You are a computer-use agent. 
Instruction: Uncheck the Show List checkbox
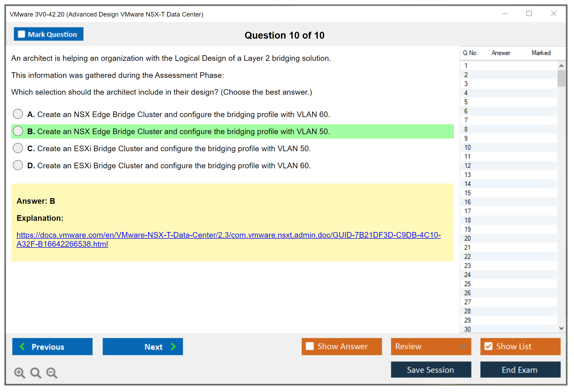click(488, 346)
